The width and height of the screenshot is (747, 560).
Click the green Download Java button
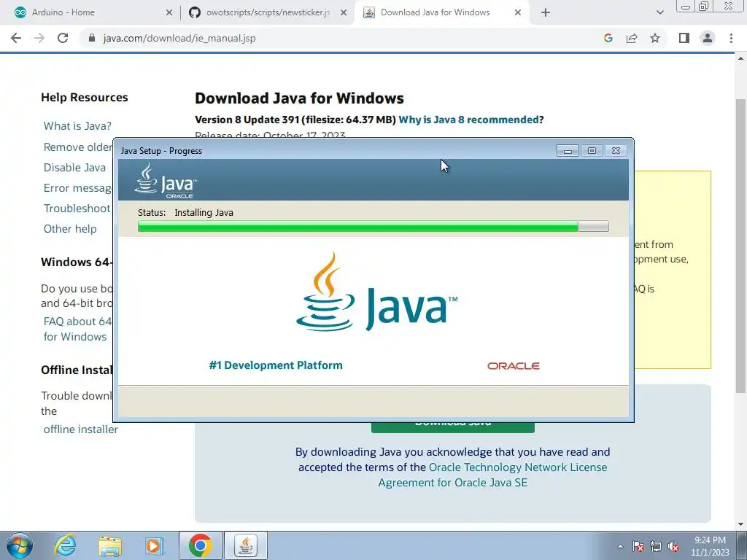point(452,427)
